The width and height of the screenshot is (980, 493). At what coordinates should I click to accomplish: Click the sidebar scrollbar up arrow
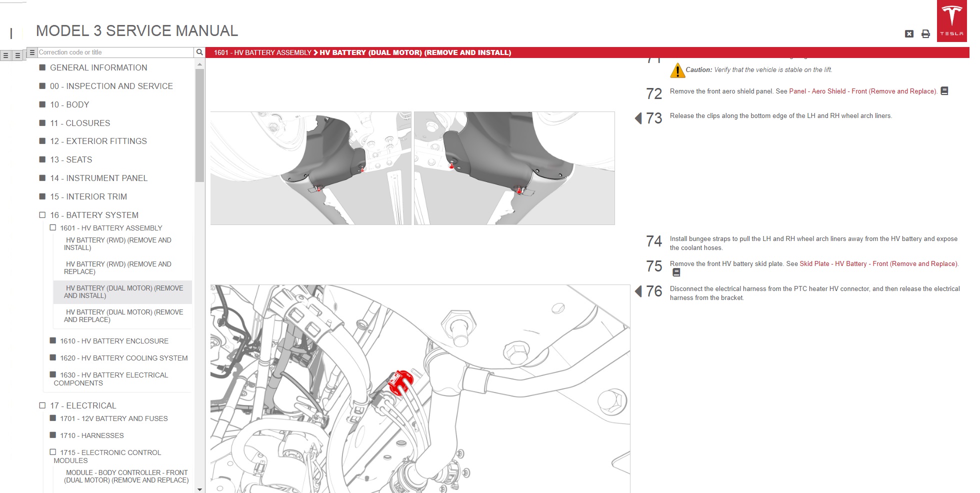click(x=199, y=64)
